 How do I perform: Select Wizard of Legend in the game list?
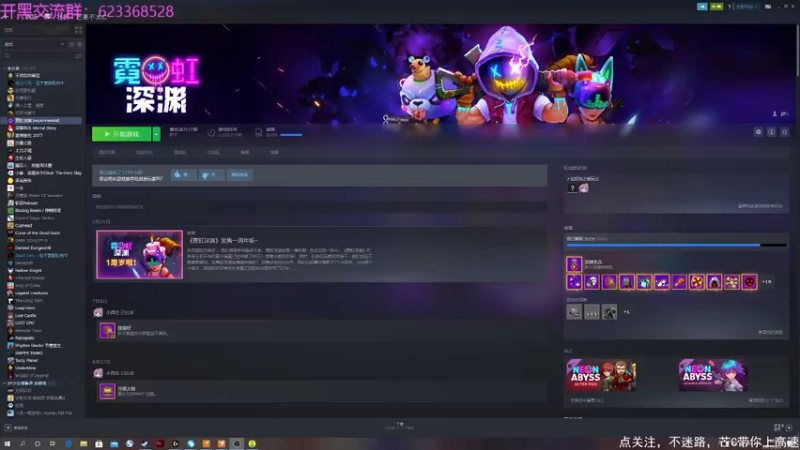32,376
